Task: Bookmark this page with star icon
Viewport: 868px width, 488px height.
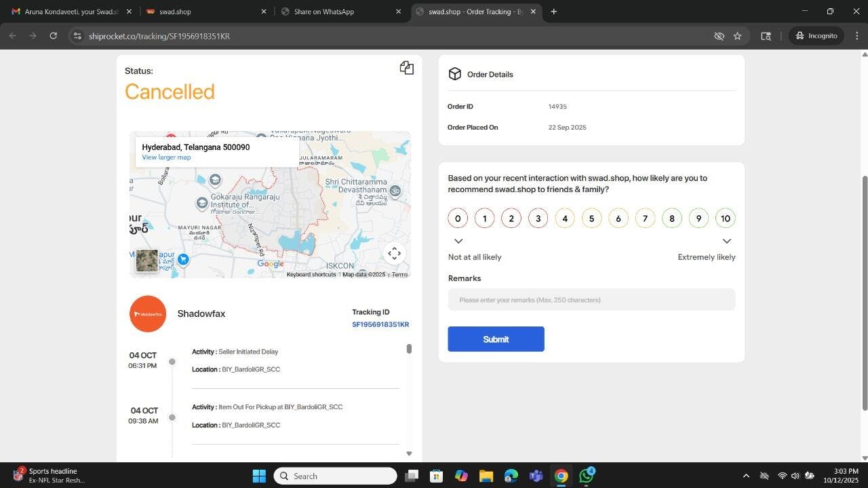Action: click(737, 36)
